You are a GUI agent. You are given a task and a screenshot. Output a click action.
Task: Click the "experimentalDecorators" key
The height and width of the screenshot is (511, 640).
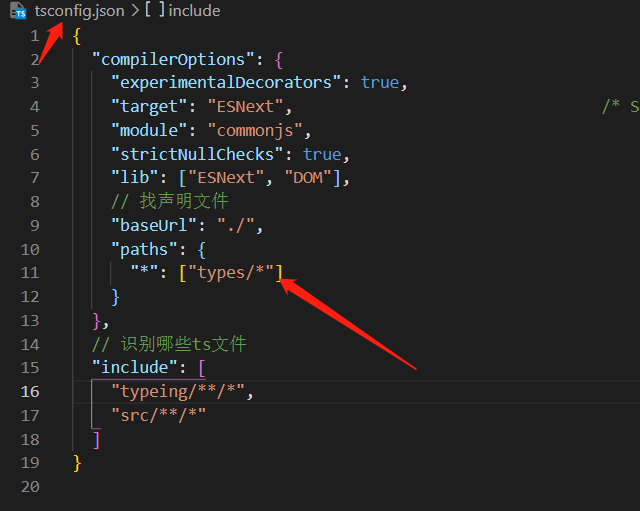tap(226, 83)
